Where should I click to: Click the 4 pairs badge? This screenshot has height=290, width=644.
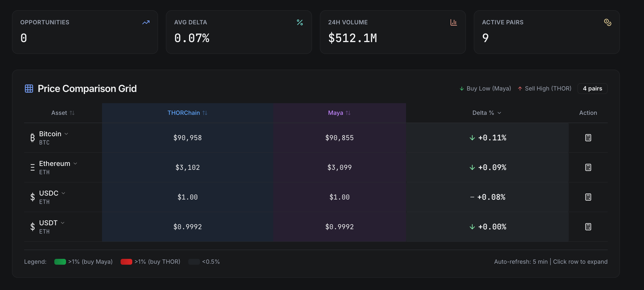[x=592, y=88]
